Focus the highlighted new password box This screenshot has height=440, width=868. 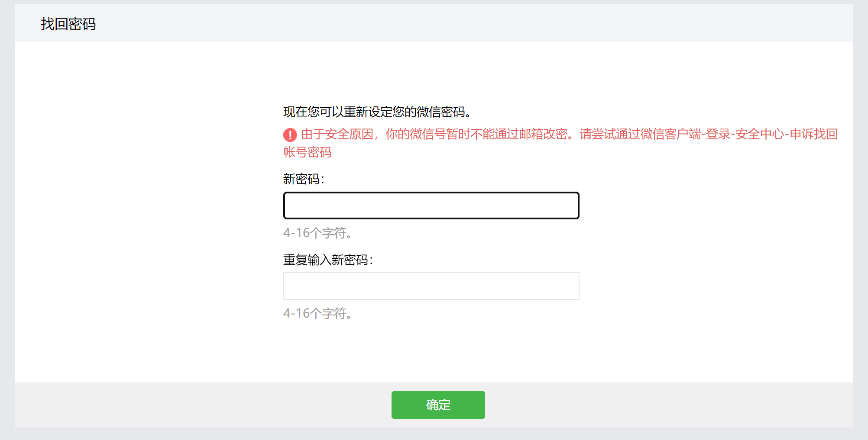click(x=431, y=206)
